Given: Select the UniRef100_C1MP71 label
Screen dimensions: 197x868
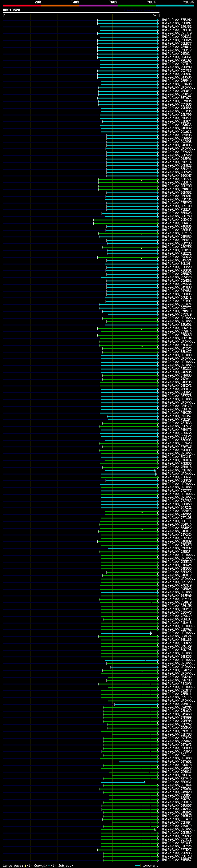Looking at the screenshot, I should (176, 118).
